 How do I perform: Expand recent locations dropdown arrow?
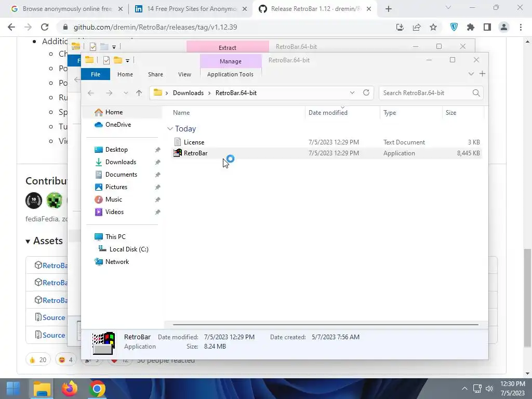(126, 93)
